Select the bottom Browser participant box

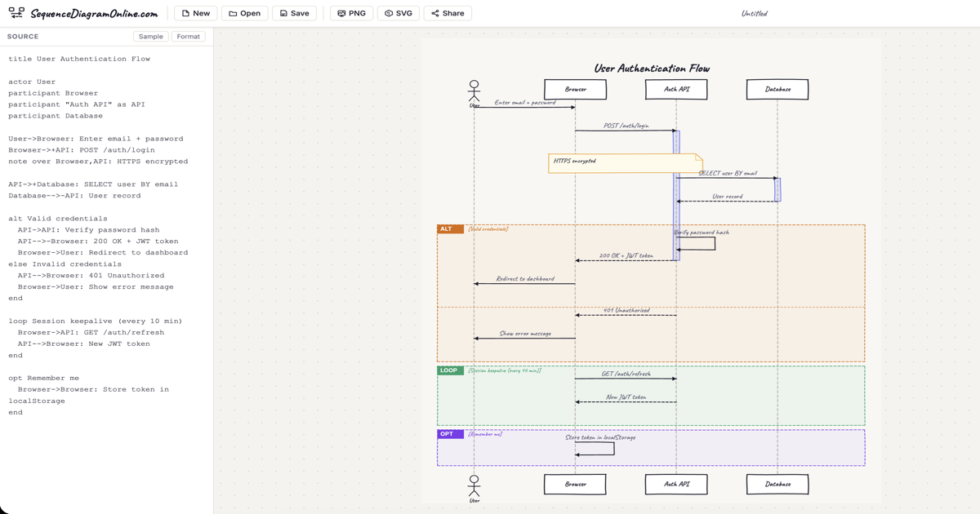575,484
